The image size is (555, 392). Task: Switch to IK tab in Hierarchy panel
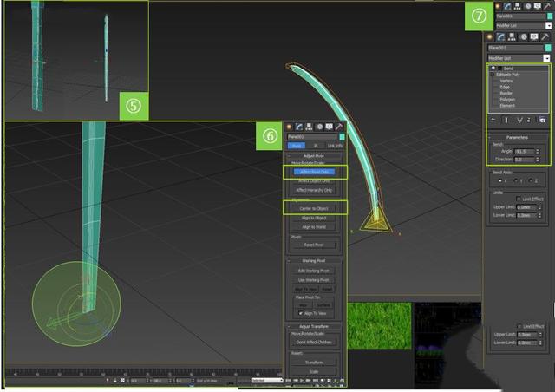click(316, 146)
